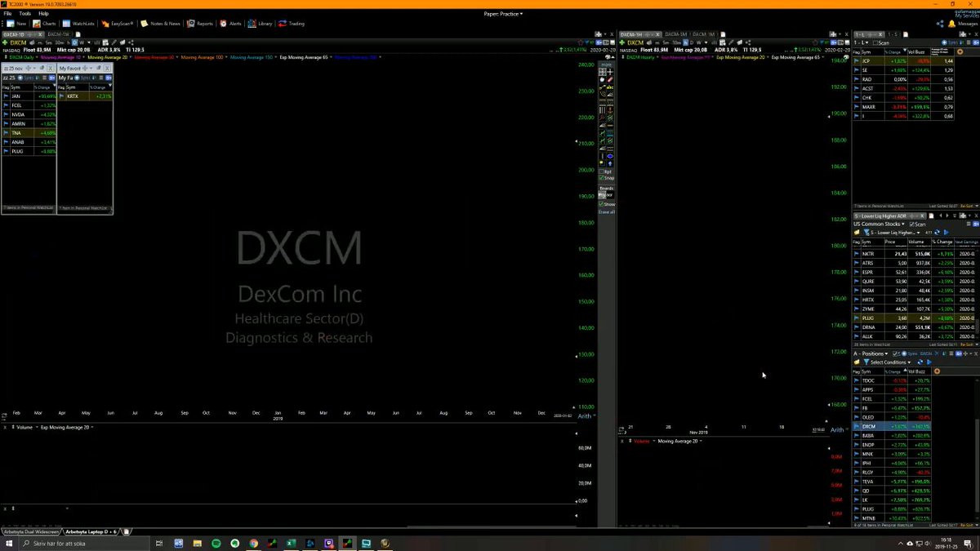This screenshot has height=551, width=980.
Task: Open the File menu
Action: pyautogui.click(x=7, y=14)
